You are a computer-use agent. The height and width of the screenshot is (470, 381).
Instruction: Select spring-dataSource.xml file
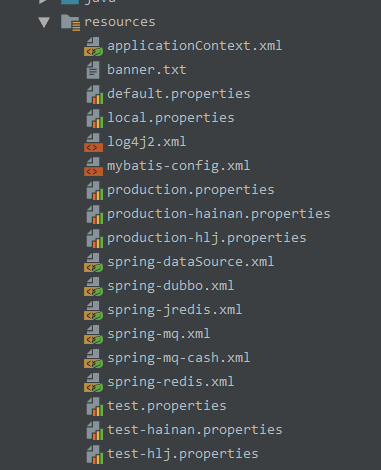tap(191, 262)
